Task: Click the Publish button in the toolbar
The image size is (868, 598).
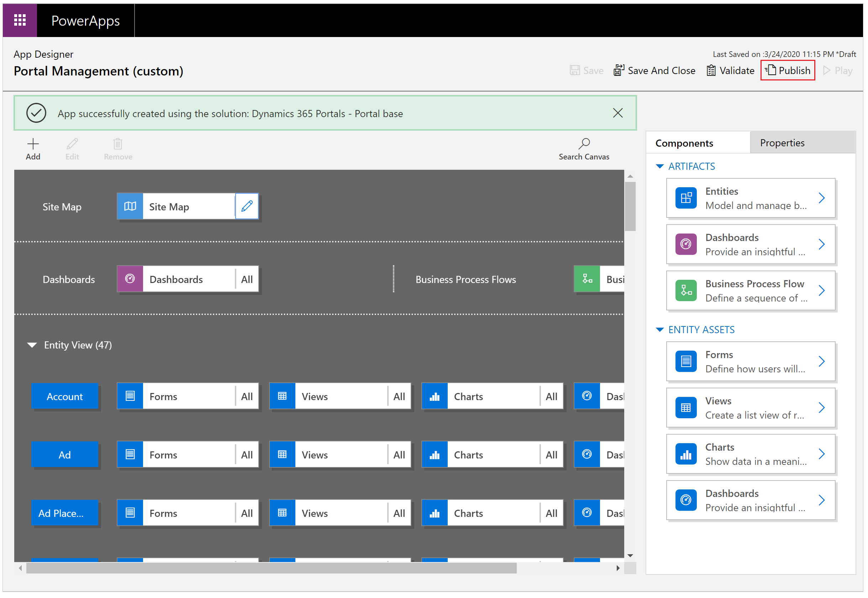Action: (x=789, y=70)
